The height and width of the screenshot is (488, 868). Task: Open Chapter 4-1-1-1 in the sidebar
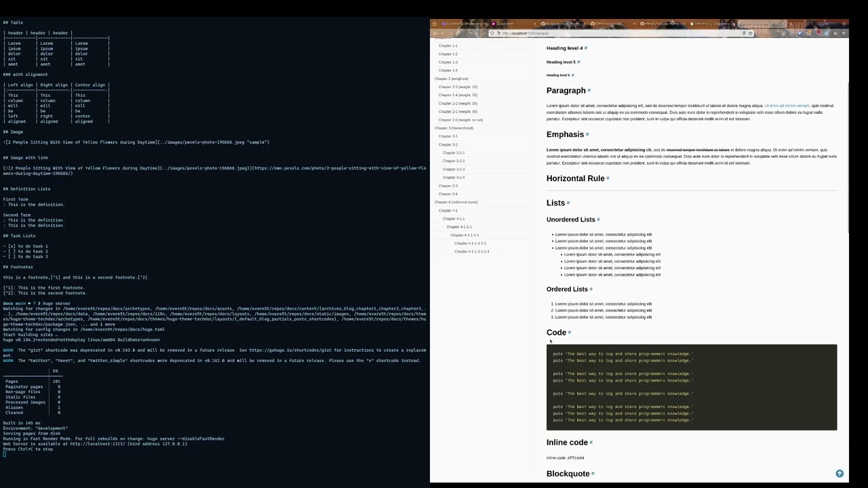point(459,227)
